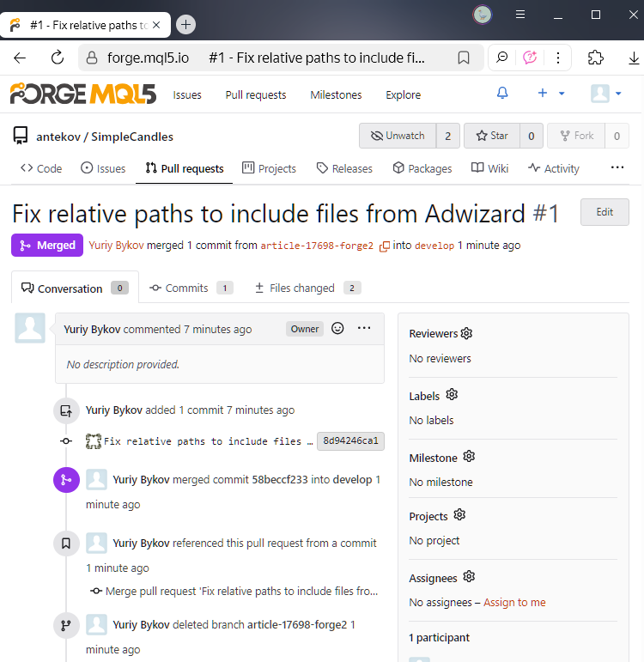The height and width of the screenshot is (662, 644).
Task: Open browser profile avatar
Action: 483,15
